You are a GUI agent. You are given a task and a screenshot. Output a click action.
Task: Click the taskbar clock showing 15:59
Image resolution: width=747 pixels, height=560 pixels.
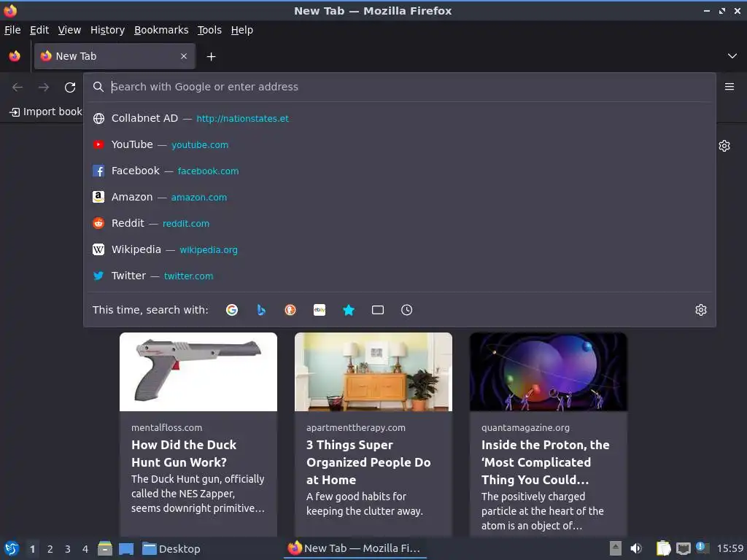click(730, 548)
